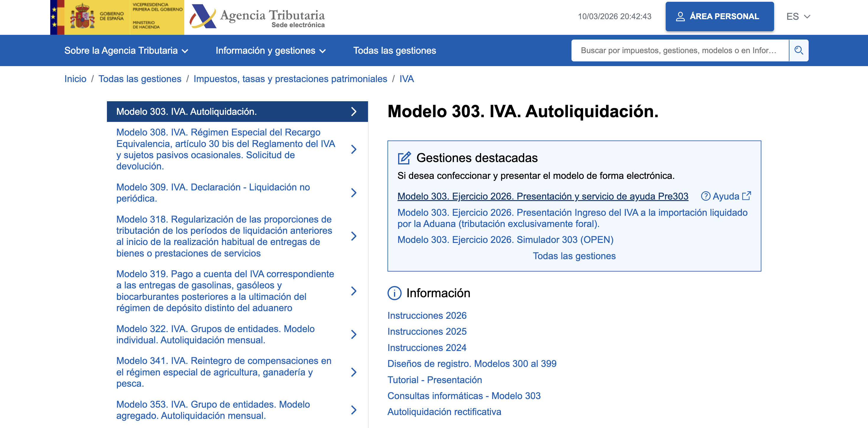Open Autoliquidación rectificativa link
The height and width of the screenshot is (428, 868).
click(444, 412)
